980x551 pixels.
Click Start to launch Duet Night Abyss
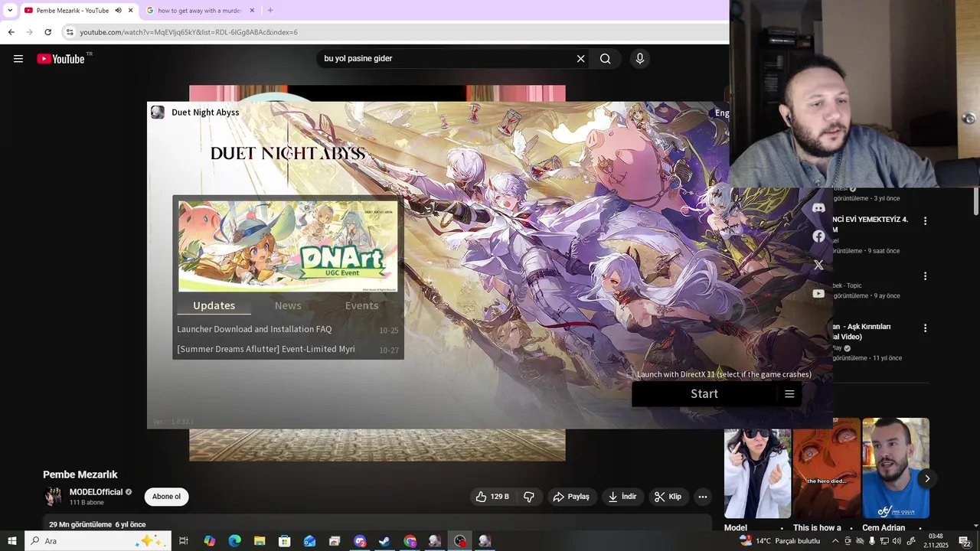click(704, 394)
